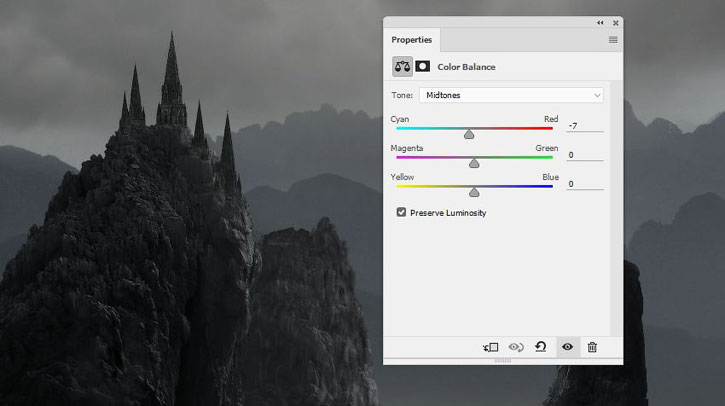725x406 pixels.
Task: Click the Yellow/Blue value field showing 0
Action: click(x=585, y=184)
